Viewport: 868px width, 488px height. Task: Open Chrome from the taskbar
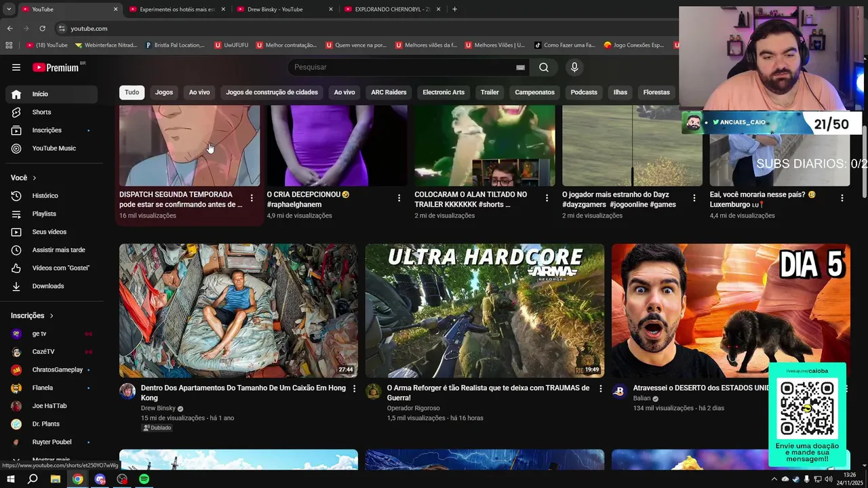point(78,479)
